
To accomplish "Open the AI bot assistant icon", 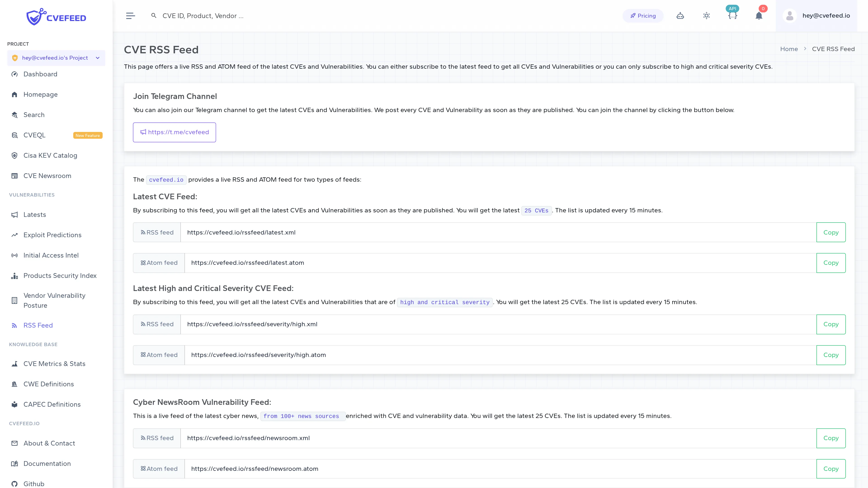I will click(x=680, y=16).
